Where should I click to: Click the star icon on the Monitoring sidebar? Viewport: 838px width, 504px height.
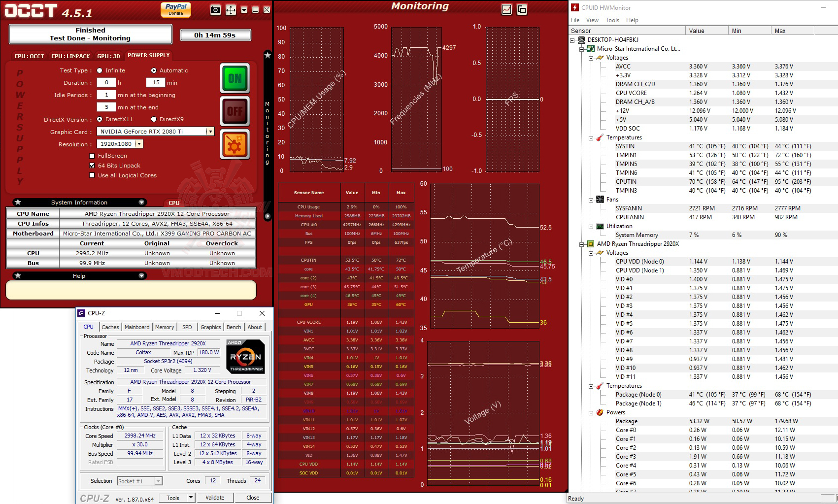point(267,56)
